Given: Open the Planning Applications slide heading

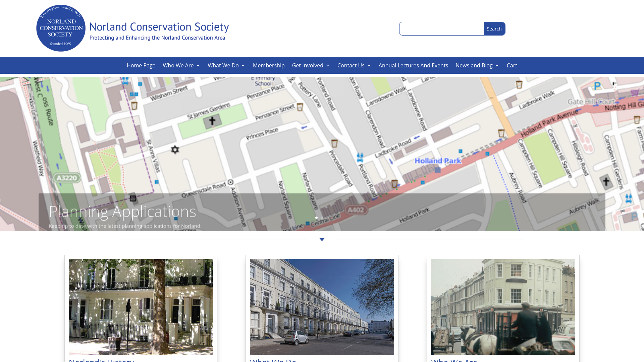Looking at the screenshot, I should 122,211.
